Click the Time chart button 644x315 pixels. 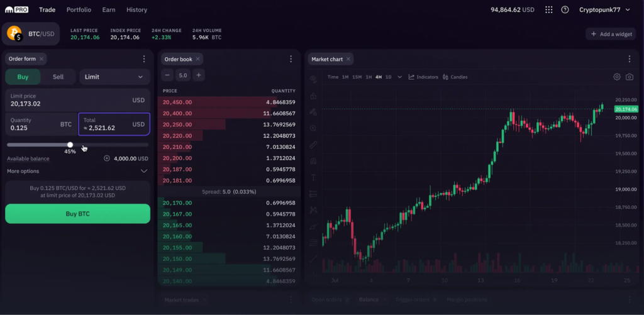(x=333, y=77)
